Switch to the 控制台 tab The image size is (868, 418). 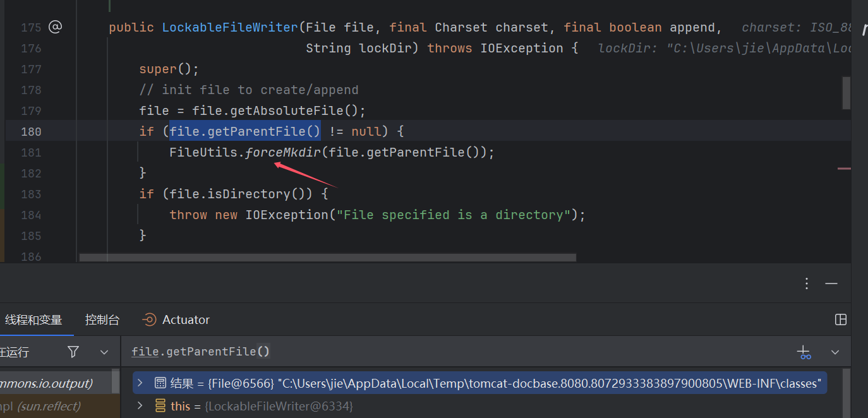(102, 319)
